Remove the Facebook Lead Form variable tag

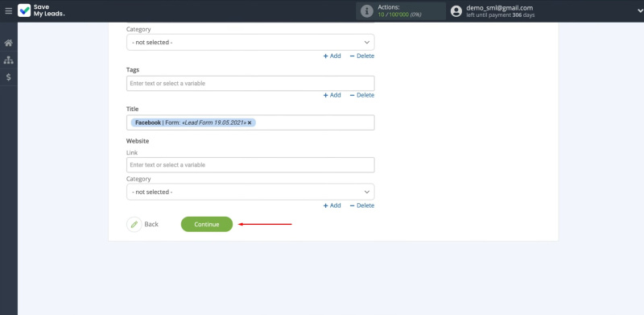[x=250, y=122]
